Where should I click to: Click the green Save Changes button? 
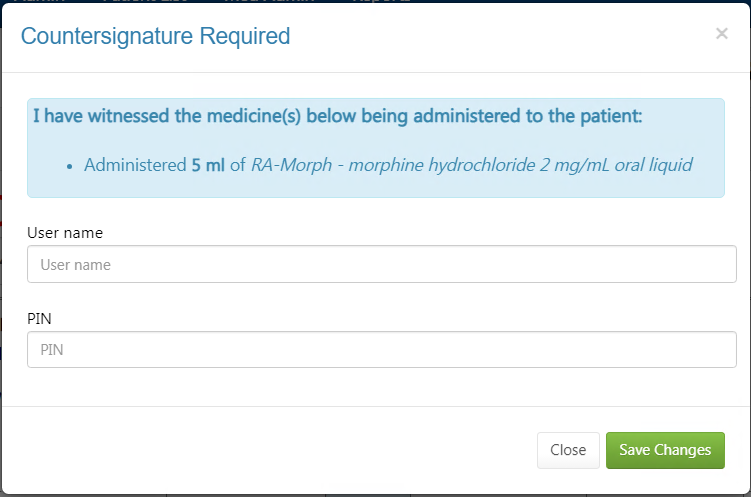tap(665, 450)
